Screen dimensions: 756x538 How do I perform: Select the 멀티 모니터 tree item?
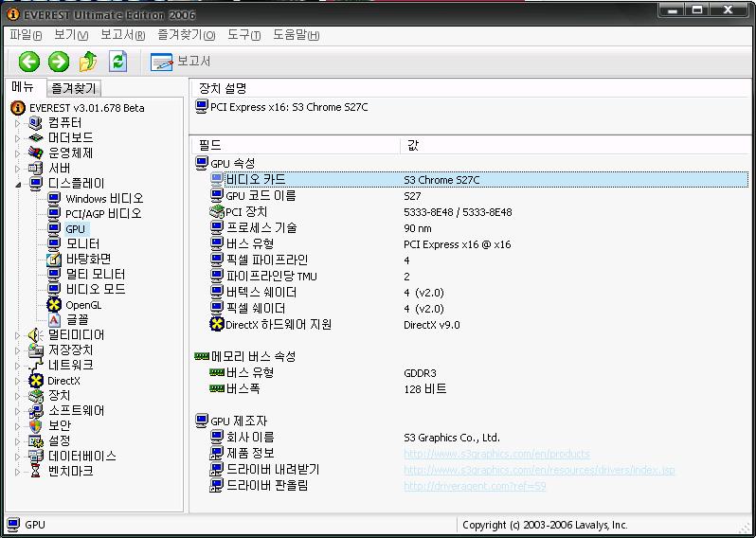point(96,275)
